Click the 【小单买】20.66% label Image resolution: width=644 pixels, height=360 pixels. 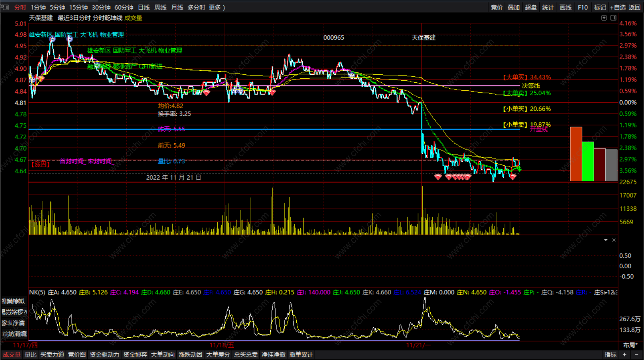[x=527, y=109]
